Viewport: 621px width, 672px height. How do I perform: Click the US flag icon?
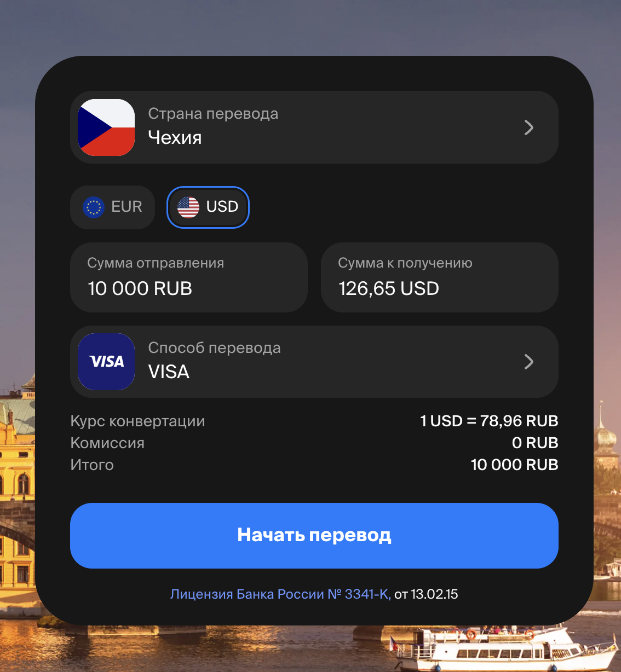click(x=188, y=207)
